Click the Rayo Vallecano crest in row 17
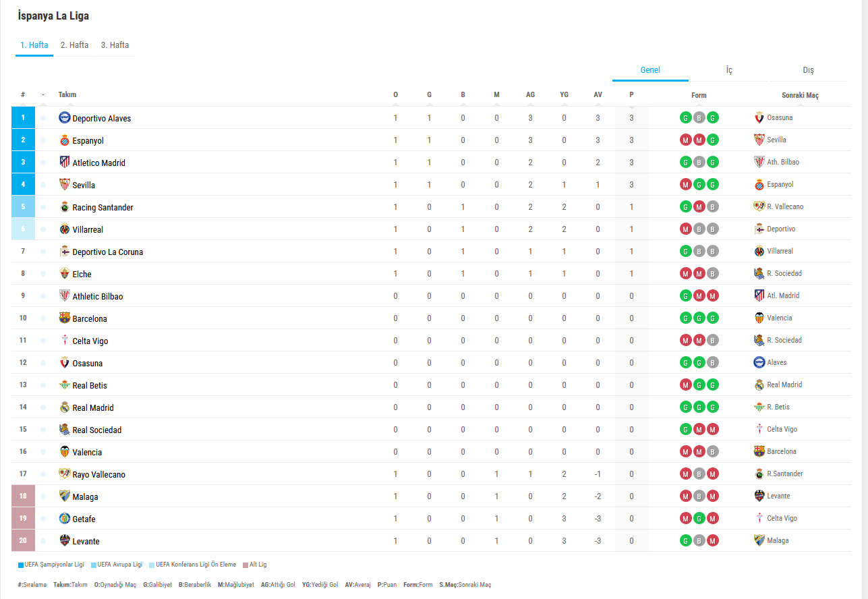Screen dimensions: 868x599 (x=65, y=474)
